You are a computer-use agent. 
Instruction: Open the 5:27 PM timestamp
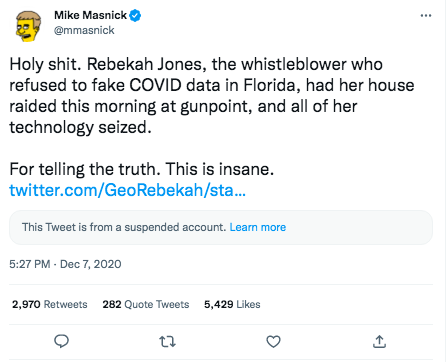click(x=30, y=264)
